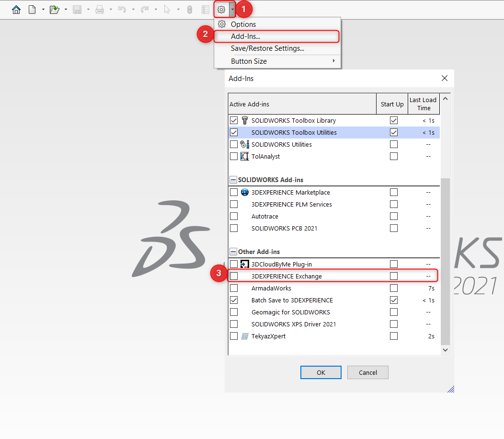Image resolution: width=504 pixels, height=439 pixels.
Task: Select the ArmadaWorks row text
Action: (271, 288)
